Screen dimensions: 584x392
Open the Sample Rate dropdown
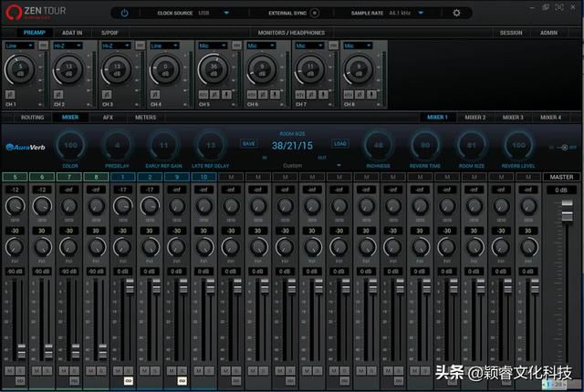point(421,13)
